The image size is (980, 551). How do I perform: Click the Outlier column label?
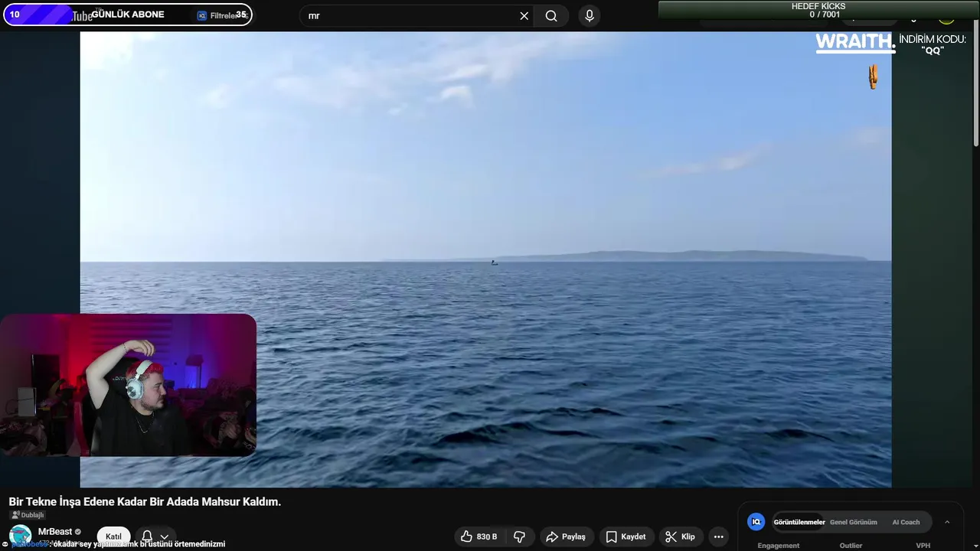[x=851, y=546]
